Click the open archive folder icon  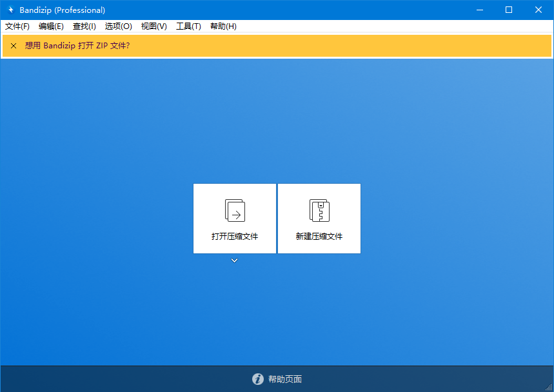point(234,210)
